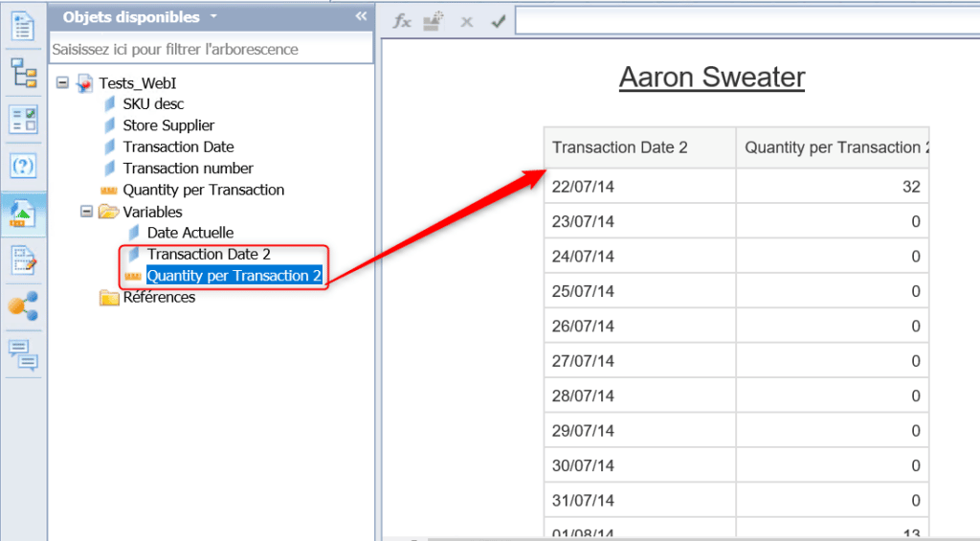Open the Objets disponibles dropdown arrow

(x=213, y=17)
